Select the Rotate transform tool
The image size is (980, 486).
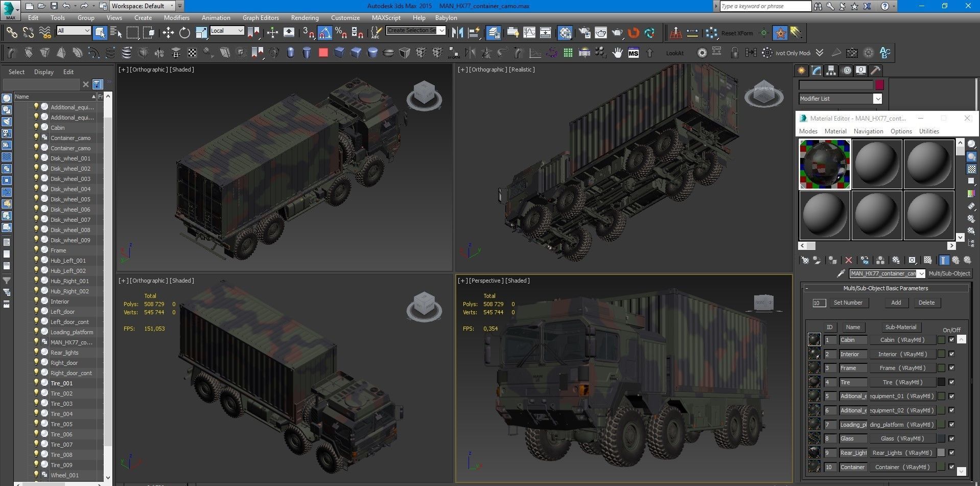[x=184, y=33]
